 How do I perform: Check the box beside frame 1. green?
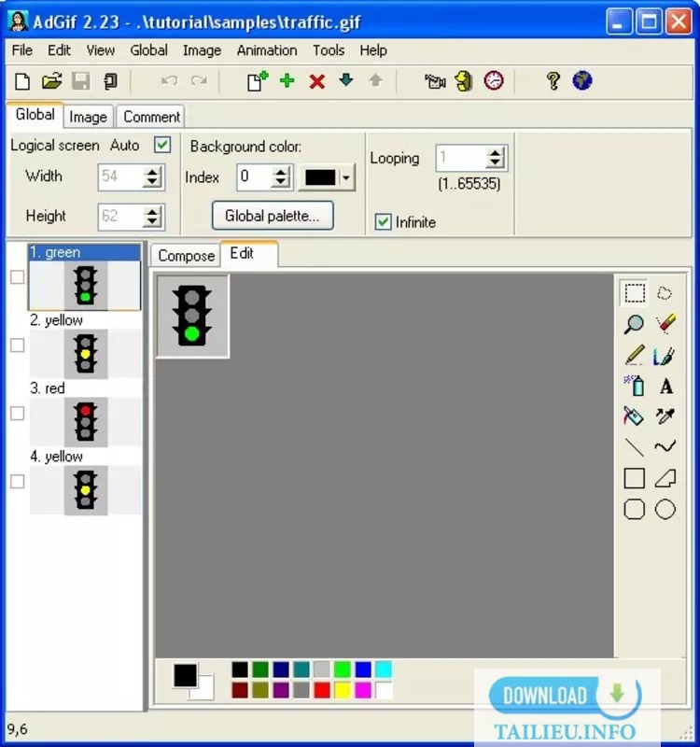(x=18, y=276)
